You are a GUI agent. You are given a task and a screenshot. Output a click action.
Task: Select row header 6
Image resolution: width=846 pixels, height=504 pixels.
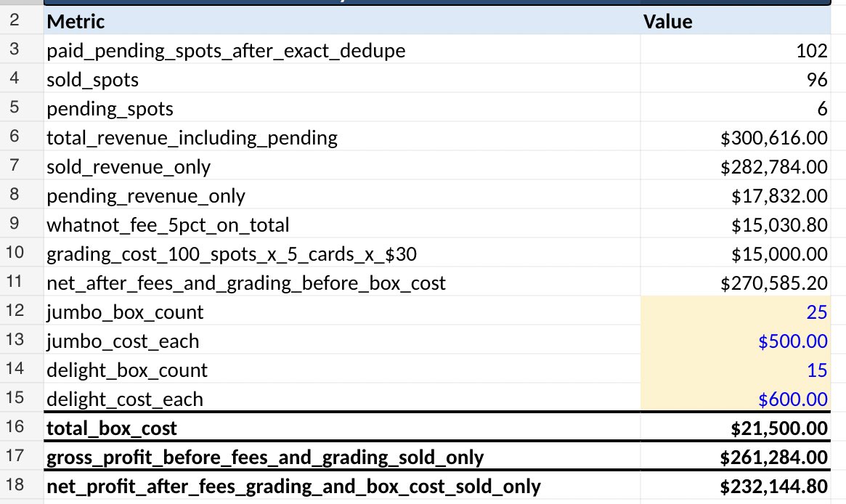pyautogui.click(x=22, y=137)
